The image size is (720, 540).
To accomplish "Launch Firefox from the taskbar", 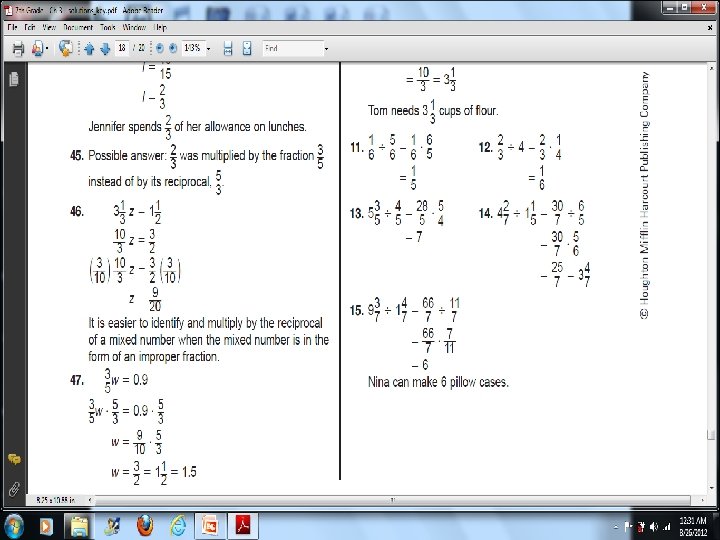I will click(145, 526).
